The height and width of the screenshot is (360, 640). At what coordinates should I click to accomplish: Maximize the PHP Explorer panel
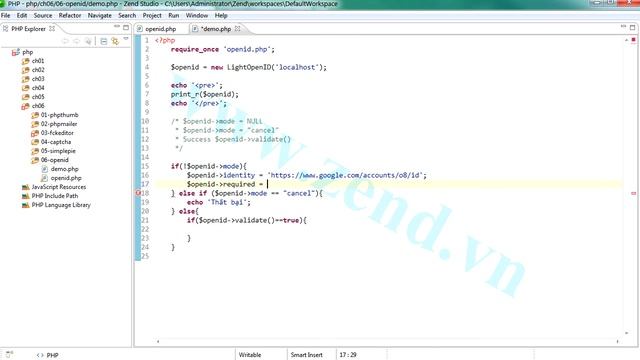(x=126, y=27)
